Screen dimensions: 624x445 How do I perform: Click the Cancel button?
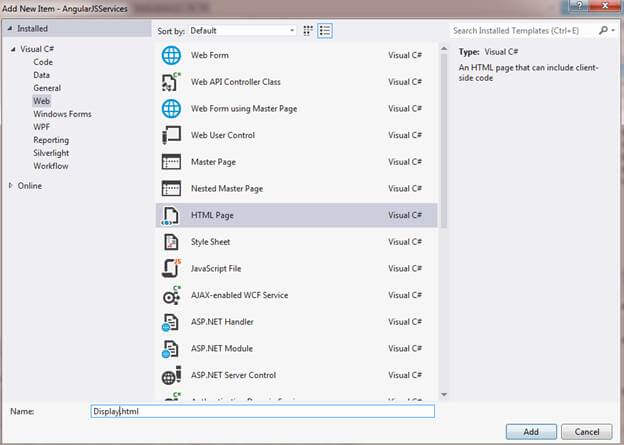(587, 432)
